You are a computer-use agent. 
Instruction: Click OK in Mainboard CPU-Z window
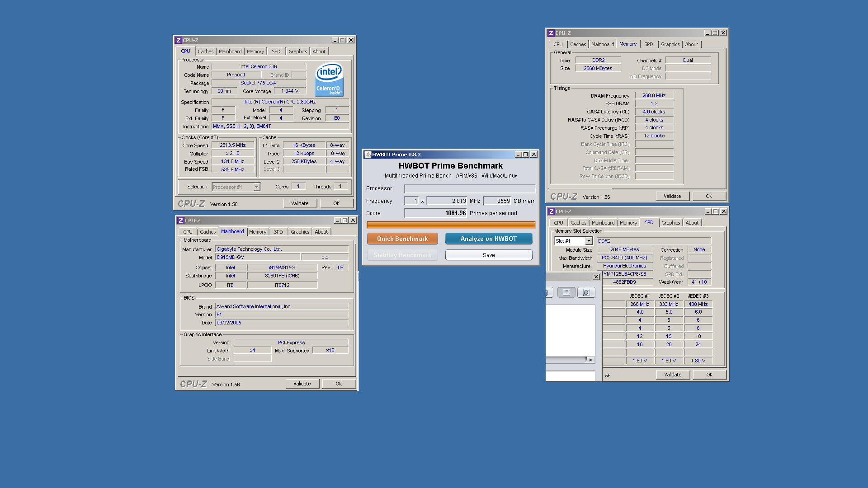tap(339, 384)
